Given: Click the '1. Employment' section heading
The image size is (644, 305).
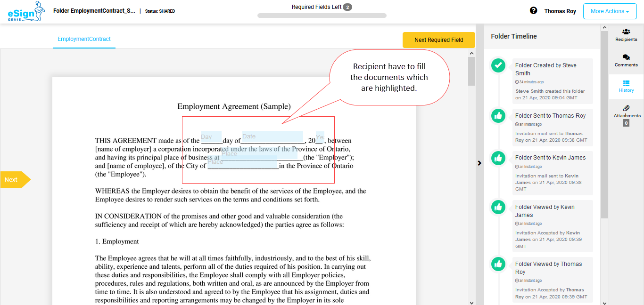Looking at the screenshot, I should pyautogui.click(x=117, y=241).
